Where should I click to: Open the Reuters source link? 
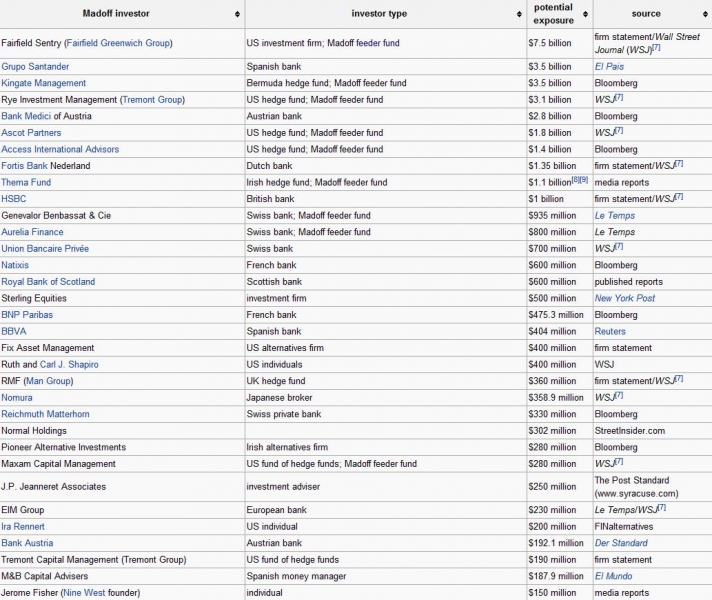[610, 332]
